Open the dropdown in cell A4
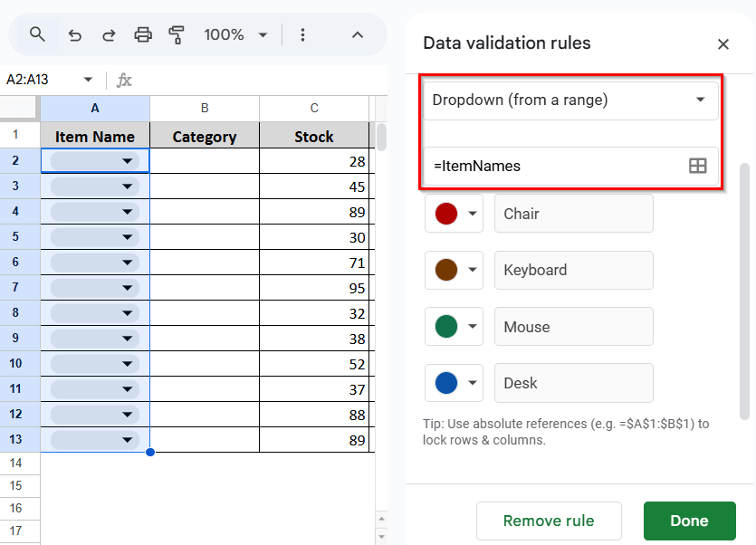Viewport: 756px width, 545px height. tap(128, 212)
